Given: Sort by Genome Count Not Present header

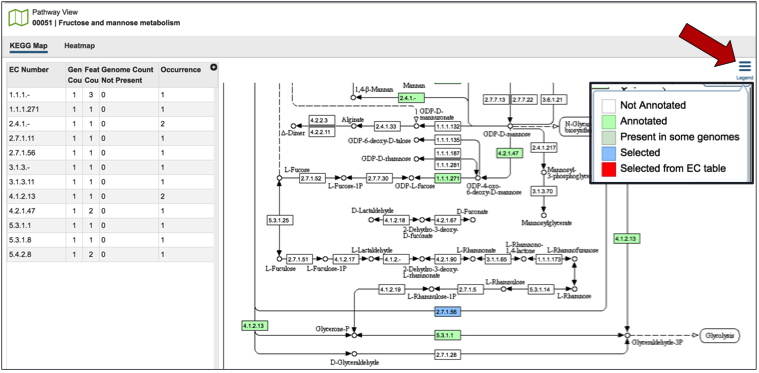Looking at the screenshot, I should coord(129,75).
